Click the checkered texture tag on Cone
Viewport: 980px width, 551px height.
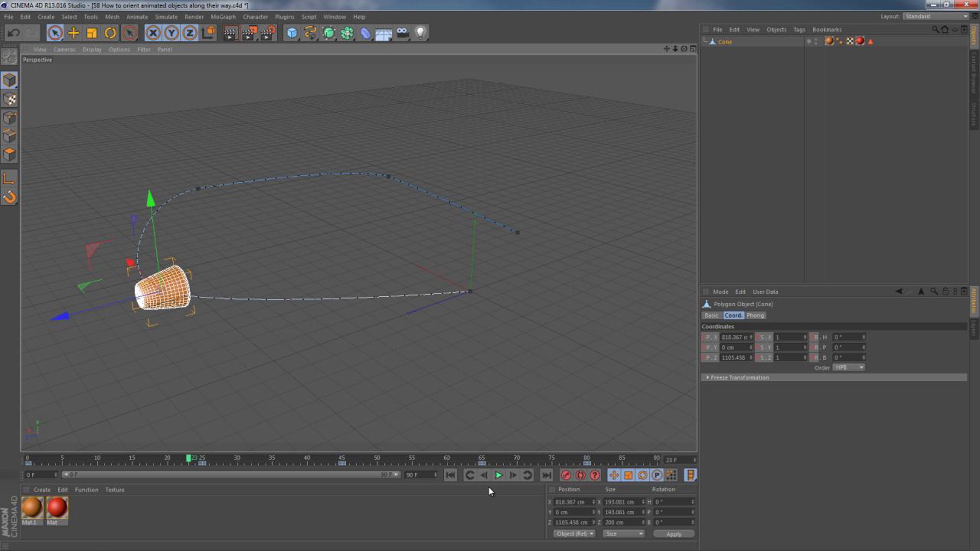(x=850, y=41)
